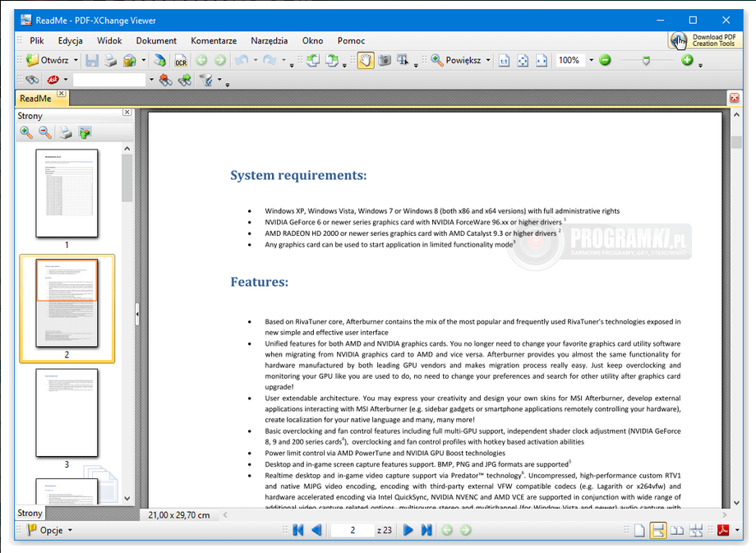Rotate the page counter-clockwise

[x=313, y=60]
